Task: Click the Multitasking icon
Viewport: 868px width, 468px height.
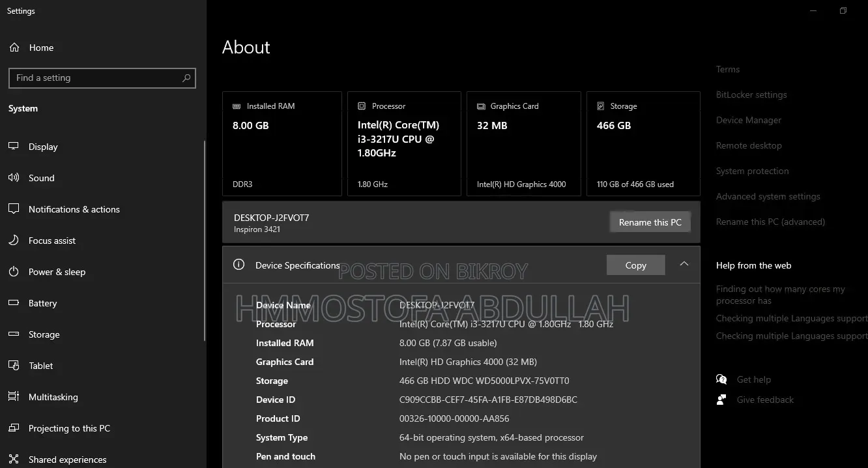Action: pyautogui.click(x=14, y=397)
